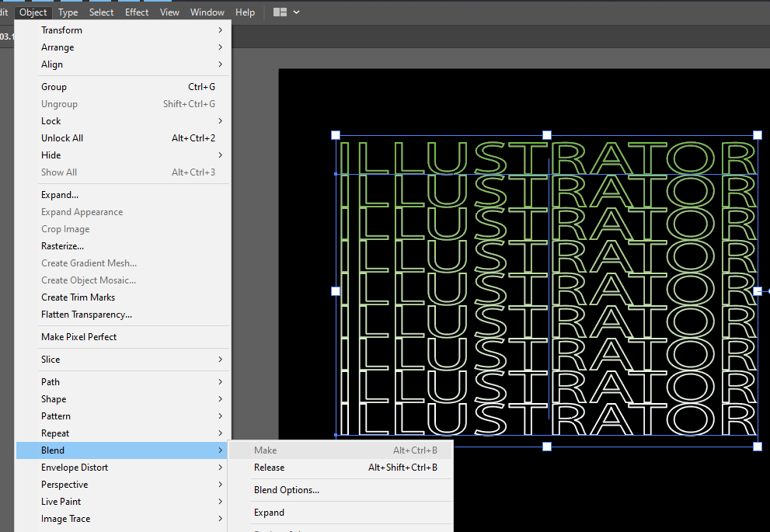Expand the Pattern submenu
The image size is (770, 532).
122,416
